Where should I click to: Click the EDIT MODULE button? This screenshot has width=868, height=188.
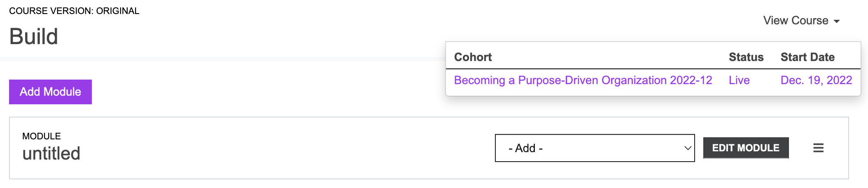tap(746, 148)
